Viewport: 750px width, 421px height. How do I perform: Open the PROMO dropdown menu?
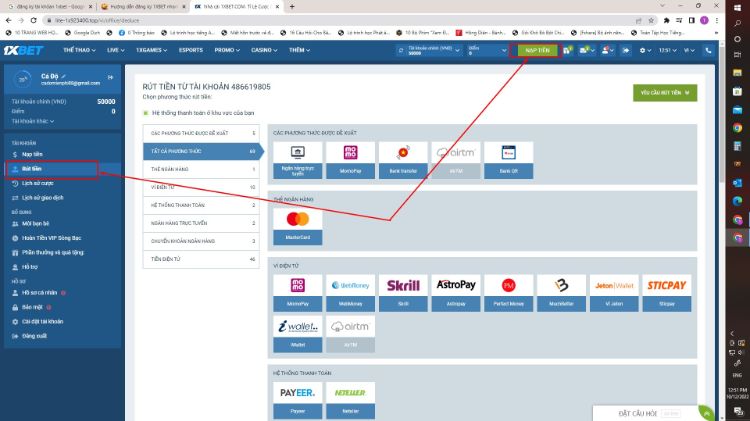point(227,50)
